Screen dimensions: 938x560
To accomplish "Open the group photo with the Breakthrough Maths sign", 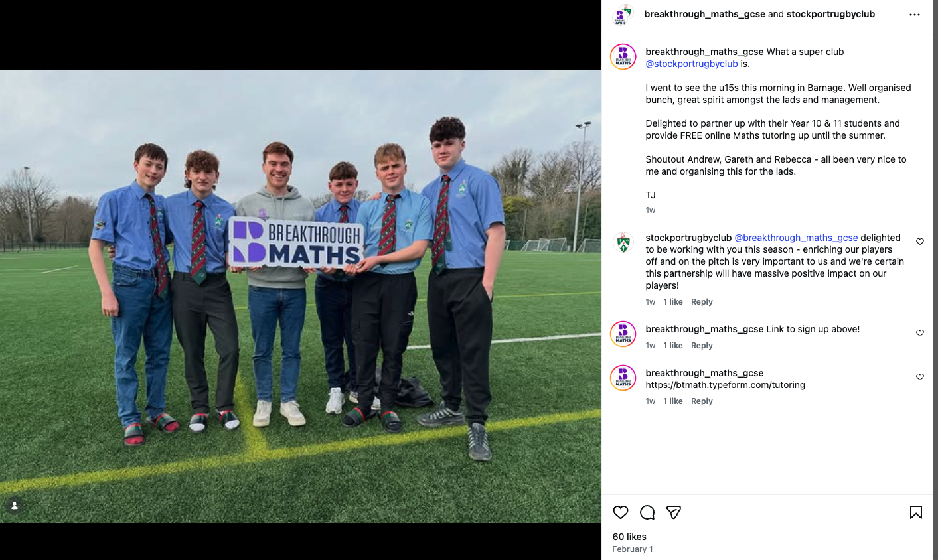I will pyautogui.click(x=301, y=297).
